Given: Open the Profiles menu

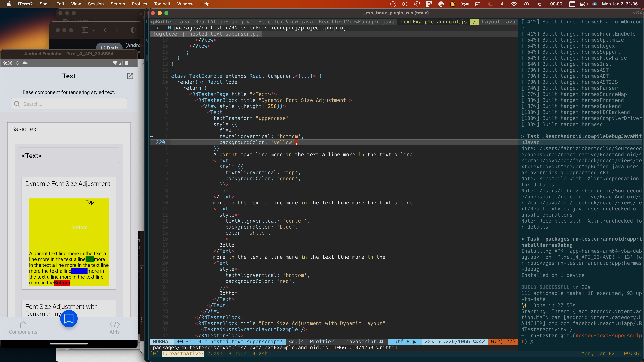Looking at the screenshot, I should click(x=139, y=4).
